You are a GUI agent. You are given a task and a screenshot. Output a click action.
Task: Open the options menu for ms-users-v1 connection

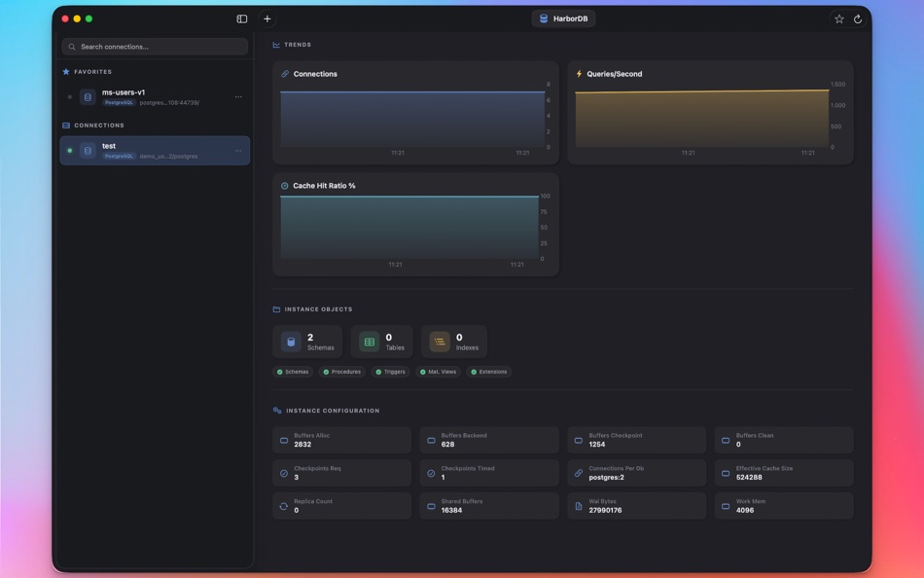tap(237, 95)
